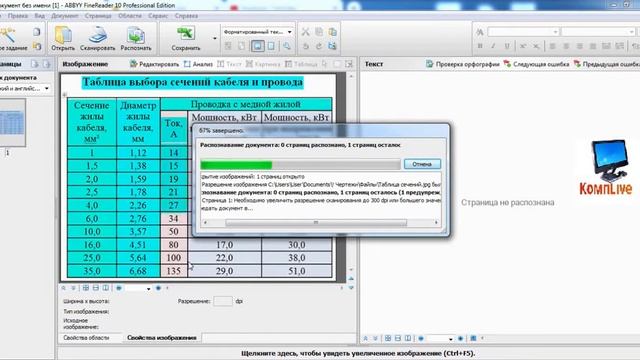Open the Вид menu
Viewport: 640px width, 360px height.
tap(39, 16)
